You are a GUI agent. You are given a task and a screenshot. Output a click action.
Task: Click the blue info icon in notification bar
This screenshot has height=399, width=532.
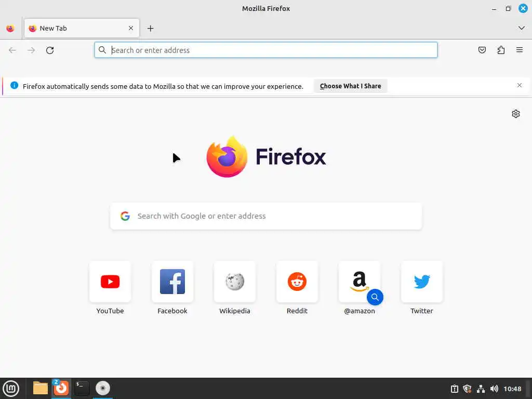point(14,86)
